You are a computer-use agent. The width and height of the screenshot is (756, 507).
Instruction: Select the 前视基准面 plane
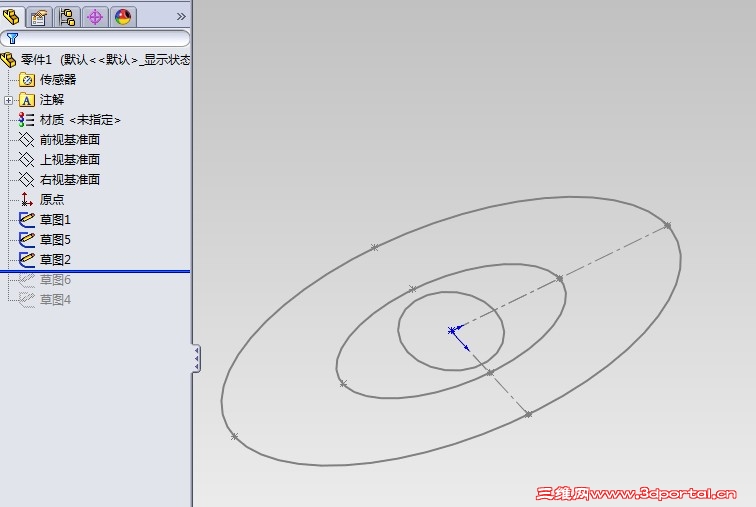70,140
